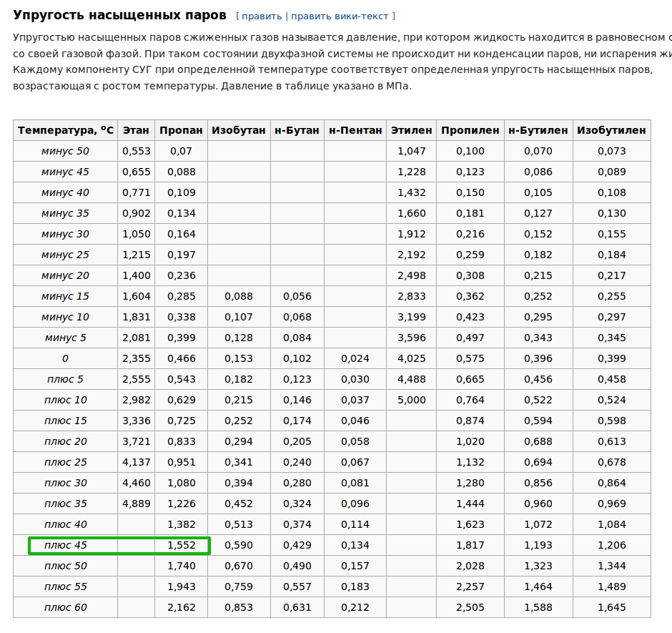Select Этилен value 4,025 at 0
The height and width of the screenshot is (633, 672).
412,358
